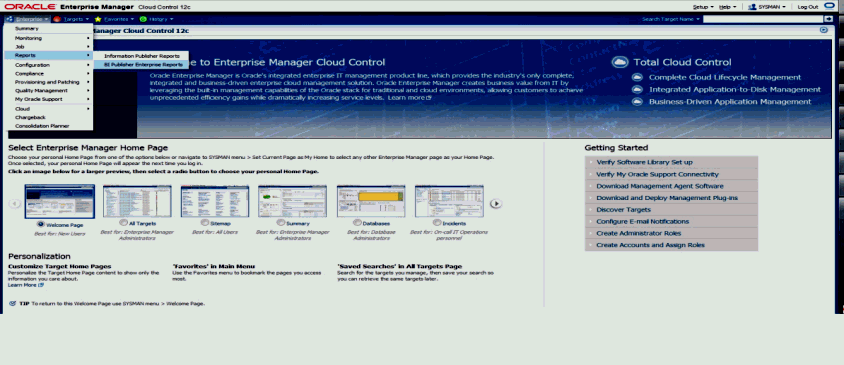
Task: Click banner Learn more link
Action: pyautogui.click(x=406, y=98)
